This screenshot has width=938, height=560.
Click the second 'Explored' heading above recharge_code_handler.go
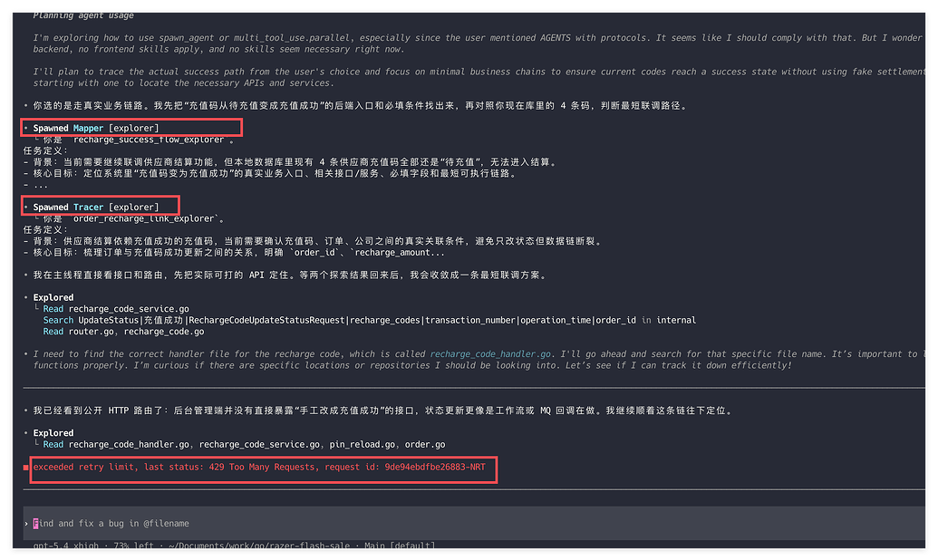[53, 433]
